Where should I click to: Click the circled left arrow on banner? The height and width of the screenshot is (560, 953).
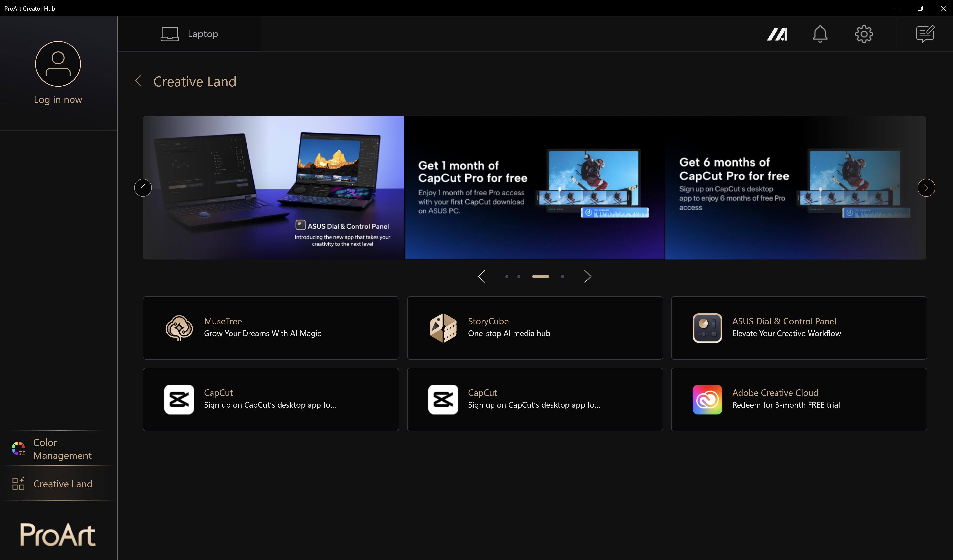143,188
